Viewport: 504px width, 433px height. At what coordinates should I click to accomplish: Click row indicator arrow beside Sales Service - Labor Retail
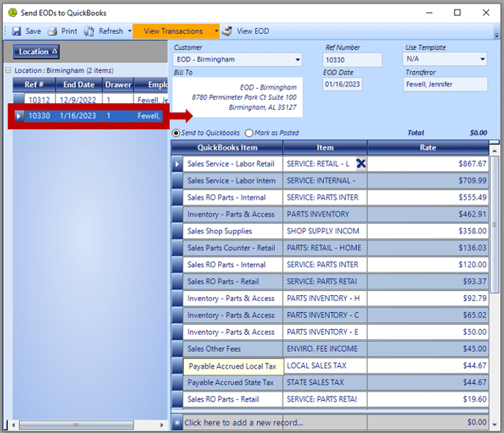coord(177,164)
